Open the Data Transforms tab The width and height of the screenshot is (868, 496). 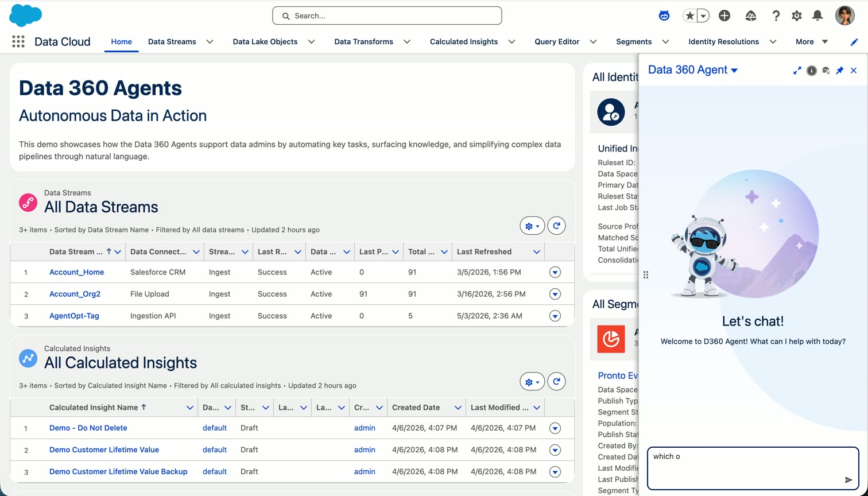(x=363, y=42)
